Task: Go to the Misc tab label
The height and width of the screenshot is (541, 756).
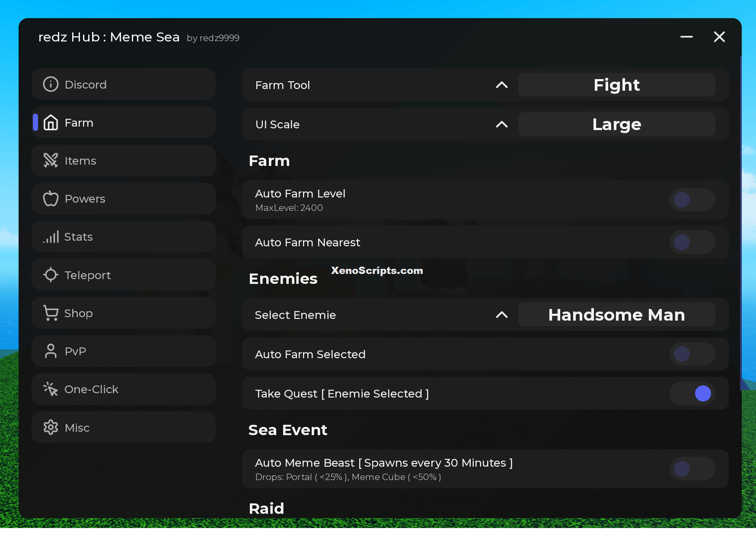Action: (x=77, y=428)
